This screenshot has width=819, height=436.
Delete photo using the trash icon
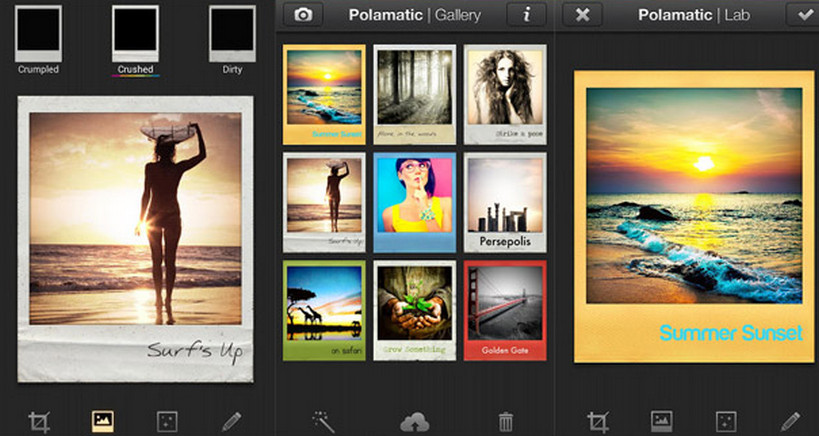click(x=506, y=421)
